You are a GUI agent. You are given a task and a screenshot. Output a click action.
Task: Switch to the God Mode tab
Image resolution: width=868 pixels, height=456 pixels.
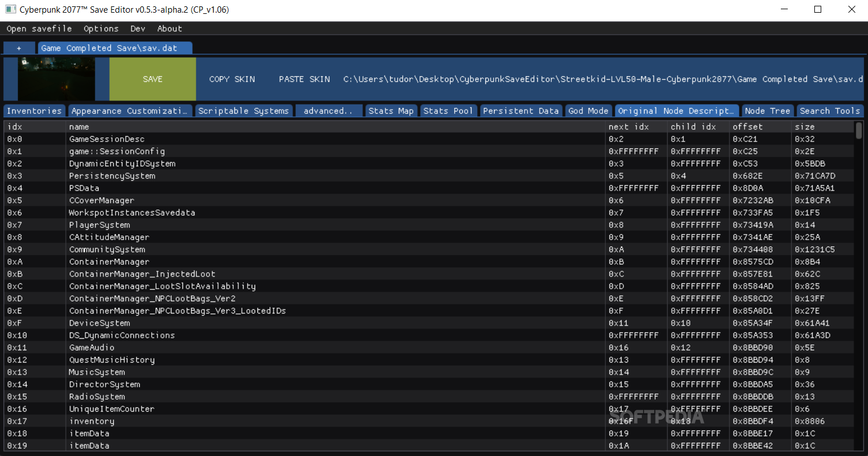tap(589, 111)
